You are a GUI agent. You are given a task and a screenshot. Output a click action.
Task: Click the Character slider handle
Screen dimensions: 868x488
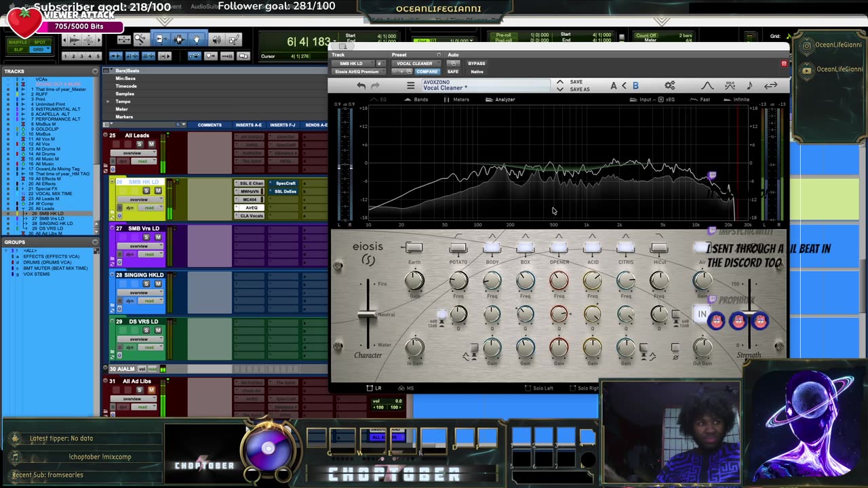click(367, 314)
